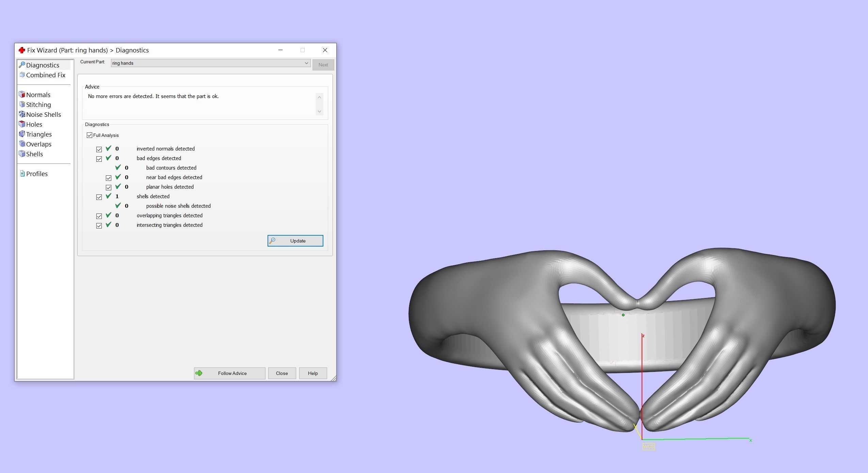Click the green arrow on Follow Advice

point(199,373)
